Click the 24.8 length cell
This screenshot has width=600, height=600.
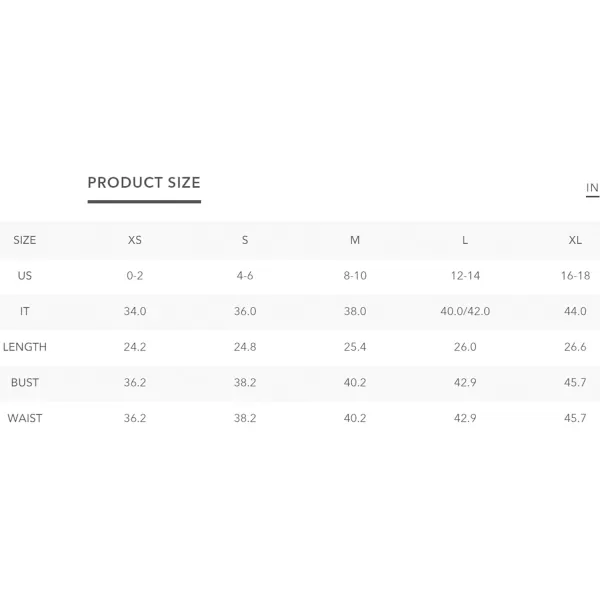tap(245, 347)
